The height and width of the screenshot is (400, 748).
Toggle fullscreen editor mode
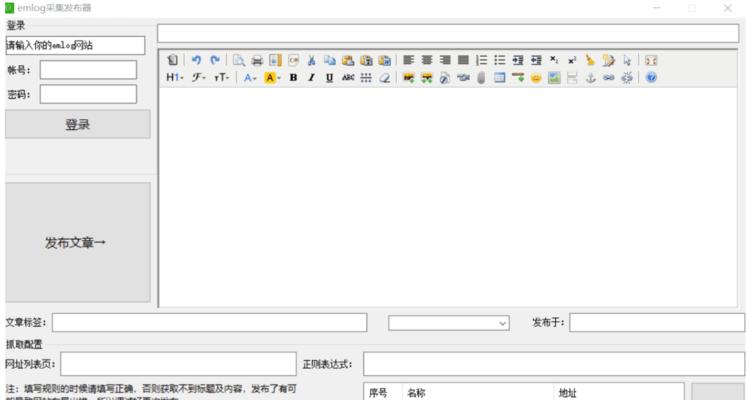[x=651, y=60]
